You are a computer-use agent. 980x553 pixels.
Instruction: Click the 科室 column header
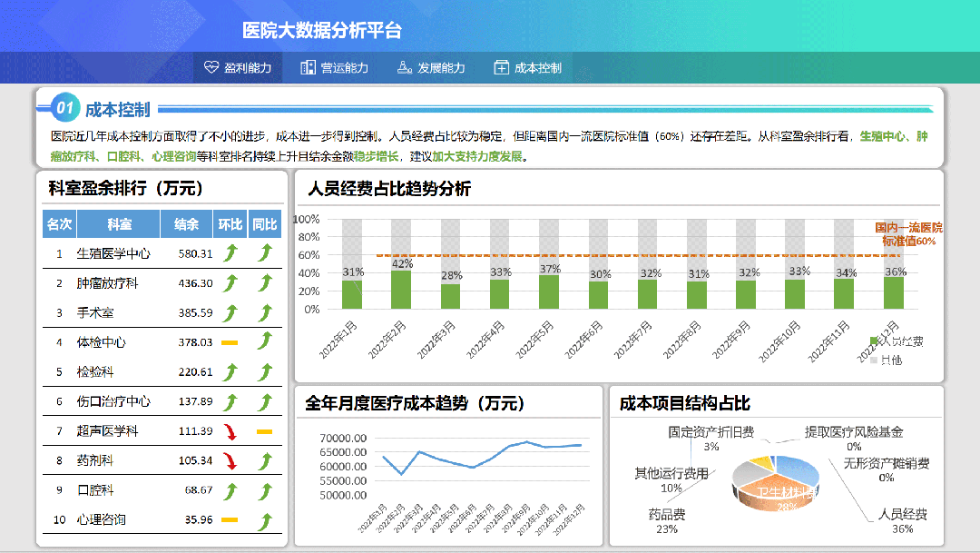coord(119,222)
